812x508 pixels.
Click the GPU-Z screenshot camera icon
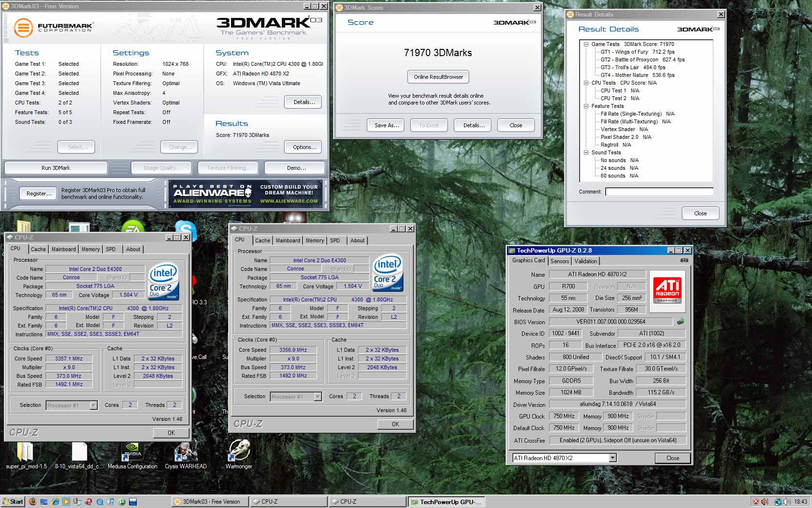(684, 260)
